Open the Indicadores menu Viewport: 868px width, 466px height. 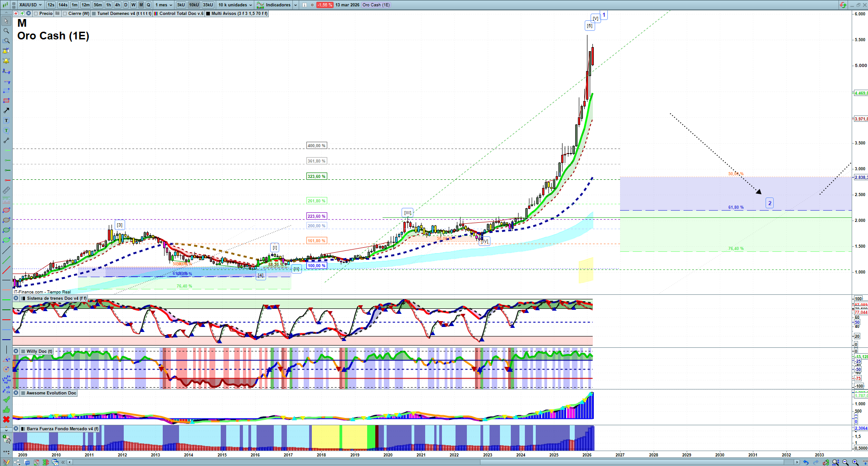(277, 5)
